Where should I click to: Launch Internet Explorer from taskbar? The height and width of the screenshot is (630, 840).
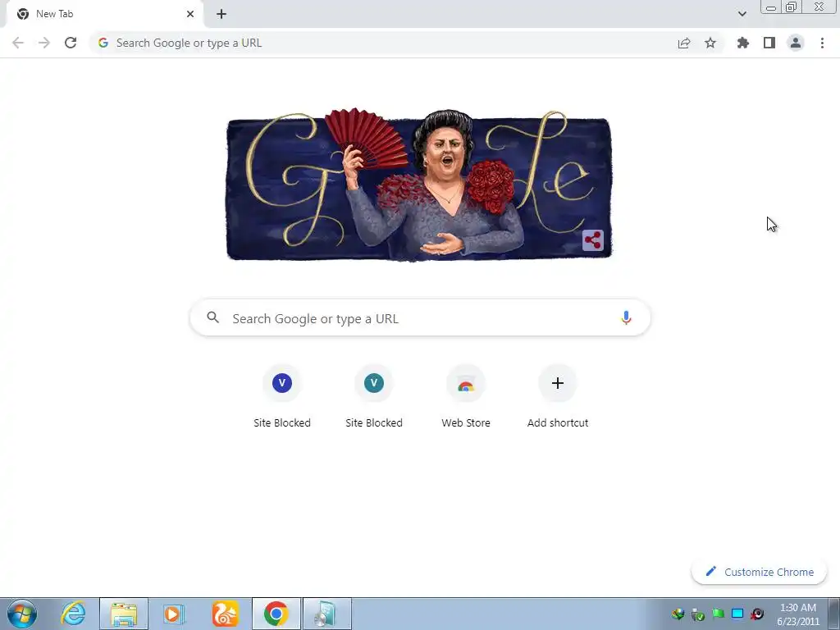point(73,614)
